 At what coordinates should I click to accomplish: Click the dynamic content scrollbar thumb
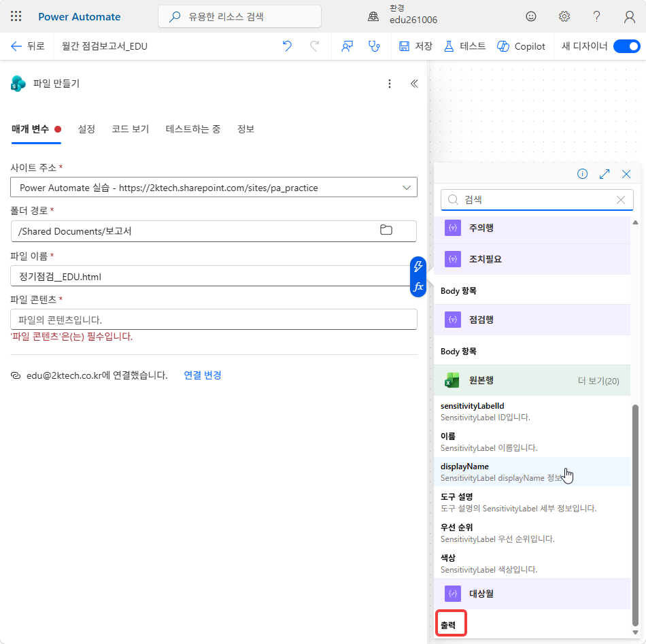click(635, 515)
